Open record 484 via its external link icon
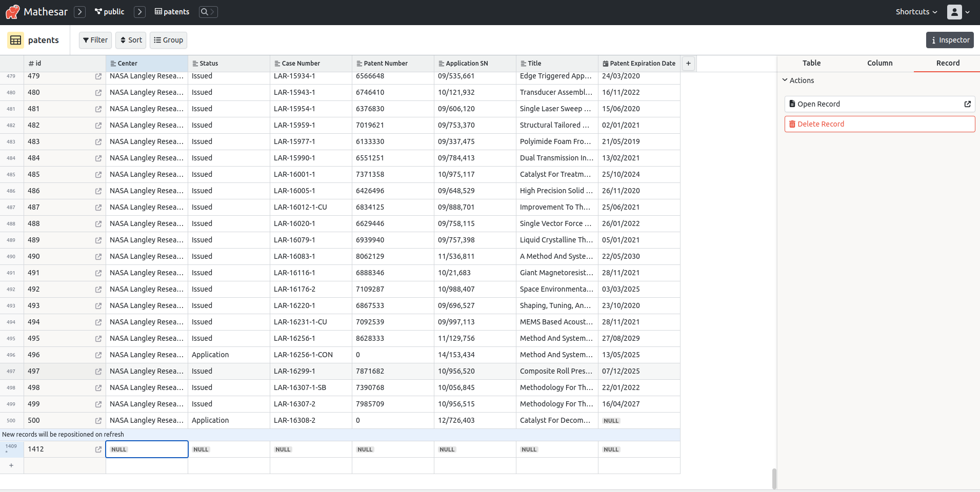980x492 pixels. pyautogui.click(x=98, y=158)
